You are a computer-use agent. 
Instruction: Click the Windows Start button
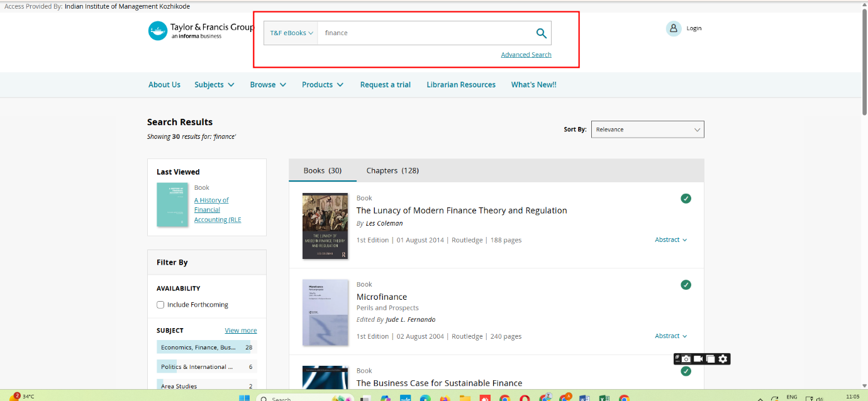point(244,398)
